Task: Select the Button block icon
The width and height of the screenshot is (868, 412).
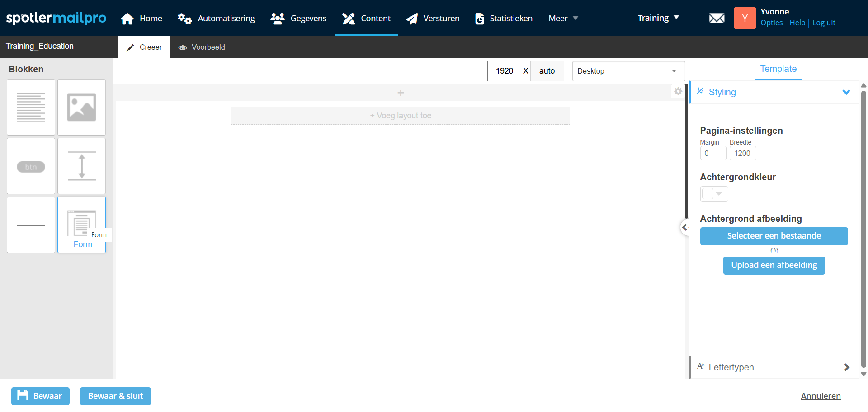Action: (31, 167)
